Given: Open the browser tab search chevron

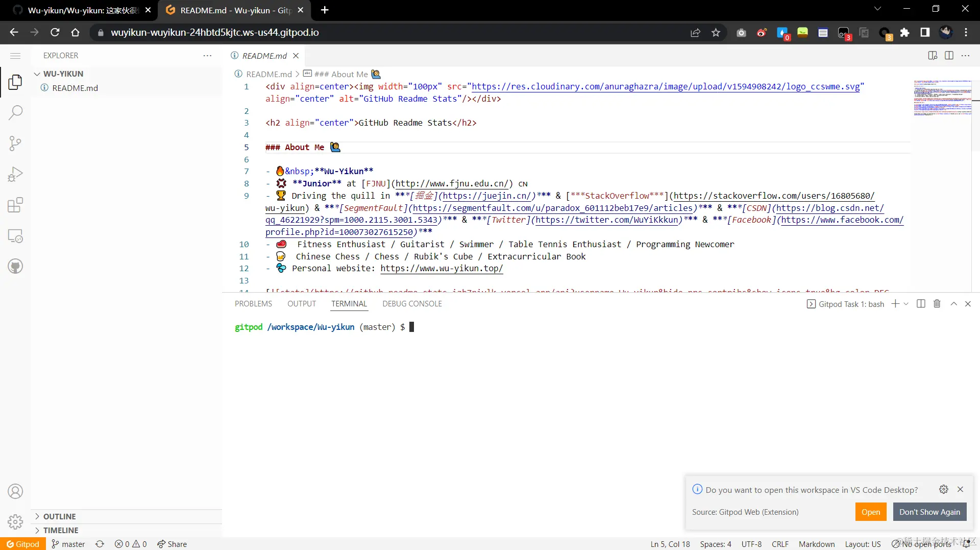Looking at the screenshot, I should click(x=877, y=9).
